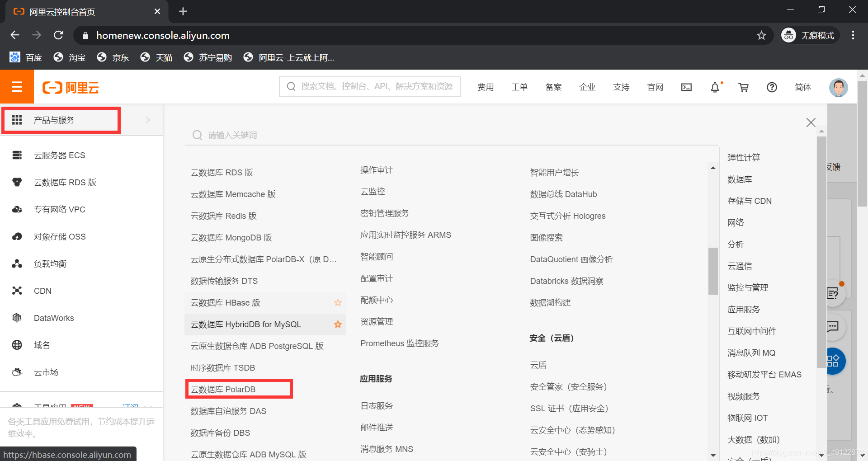Click the 工单 top menu
The width and height of the screenshot is (868, 461).
tap(519, 87)
